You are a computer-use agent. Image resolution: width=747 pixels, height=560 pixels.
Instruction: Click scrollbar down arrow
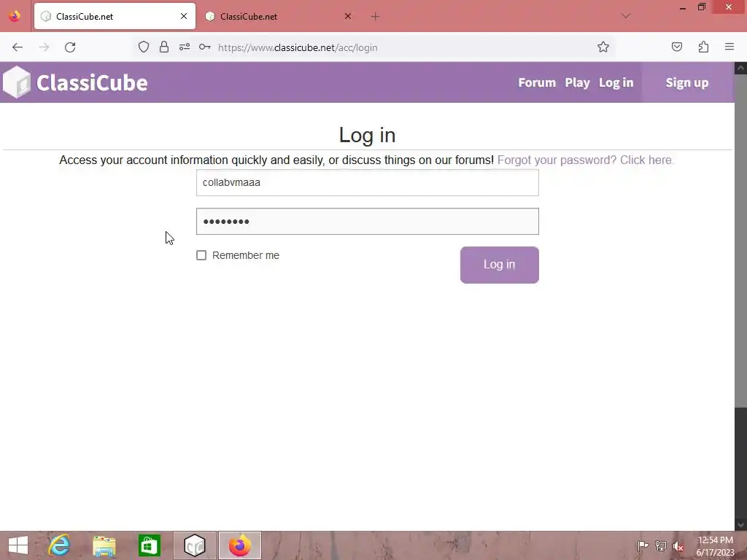(x=740, y=524)
